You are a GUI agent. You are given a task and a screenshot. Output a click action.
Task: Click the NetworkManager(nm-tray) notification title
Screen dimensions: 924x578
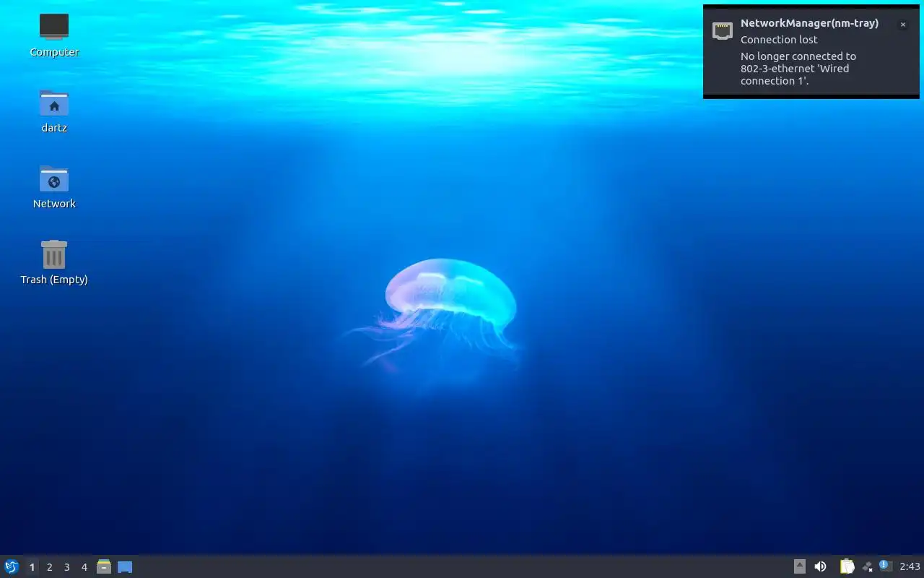(809, 23)
